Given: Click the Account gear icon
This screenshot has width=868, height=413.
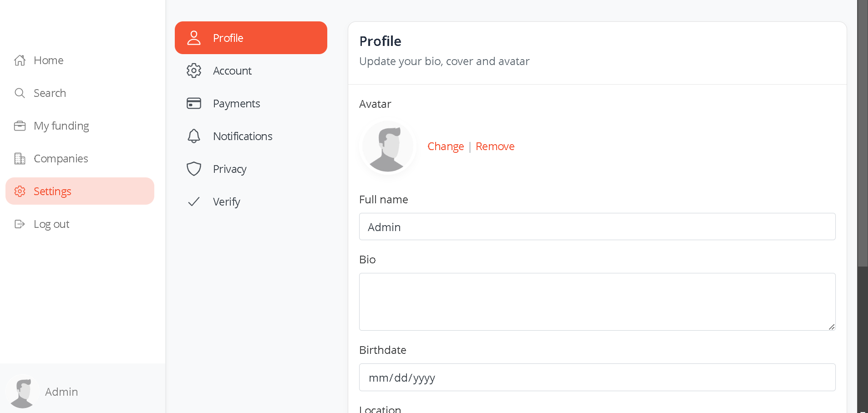Looking at the screenshot, I should (194, 71).
